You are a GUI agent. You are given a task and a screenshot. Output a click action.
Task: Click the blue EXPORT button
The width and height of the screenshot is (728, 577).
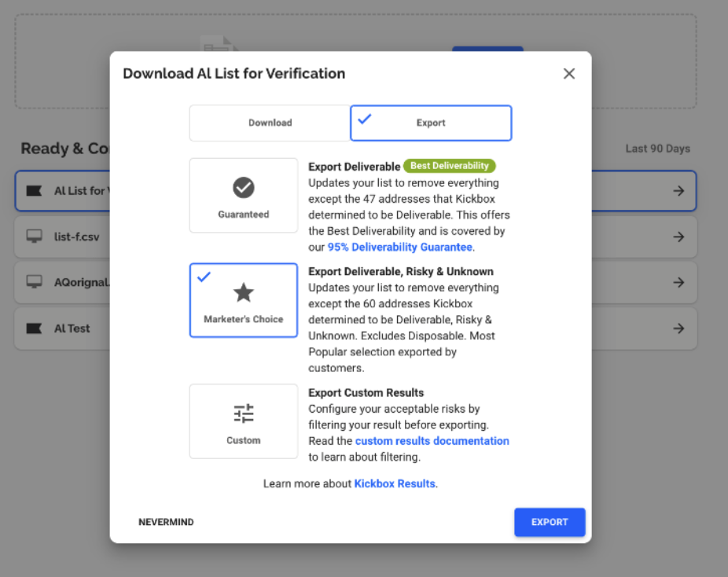[x=550, y=522]
